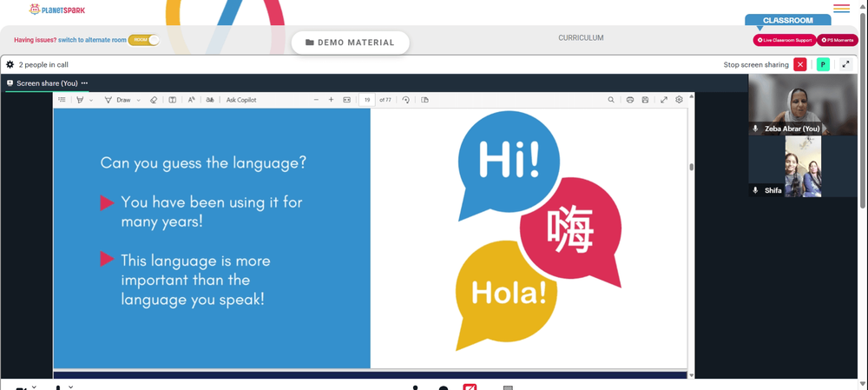The width and height of the screenshot is (868, 390).
Task: Open PDF viewer settings gear
Action: (680, 100)
